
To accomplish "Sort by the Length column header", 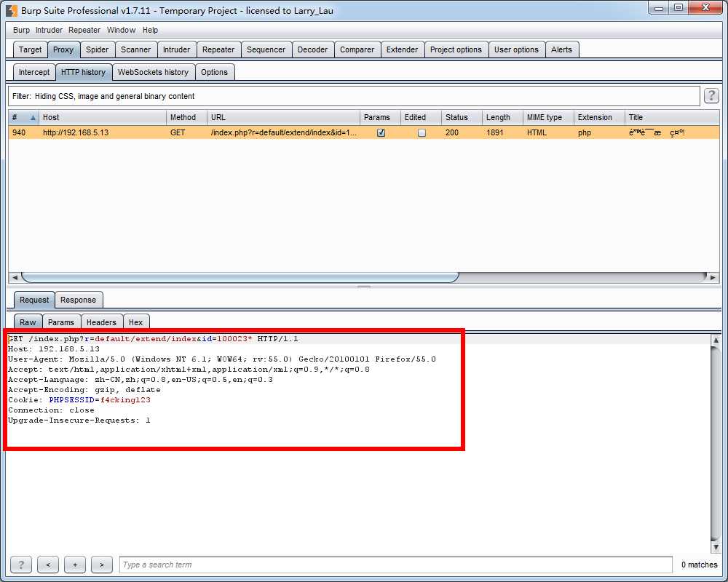I will (x=502, y=117).
